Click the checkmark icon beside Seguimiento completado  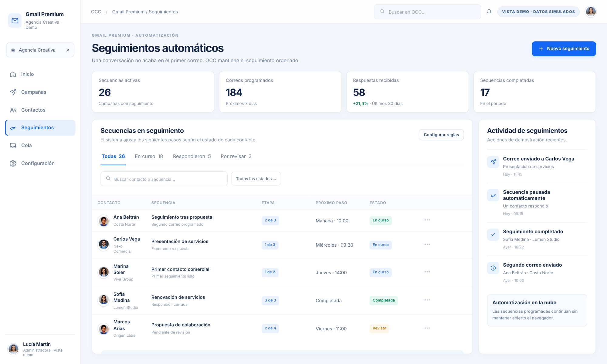pyautogui.click(x=493, y=234)
